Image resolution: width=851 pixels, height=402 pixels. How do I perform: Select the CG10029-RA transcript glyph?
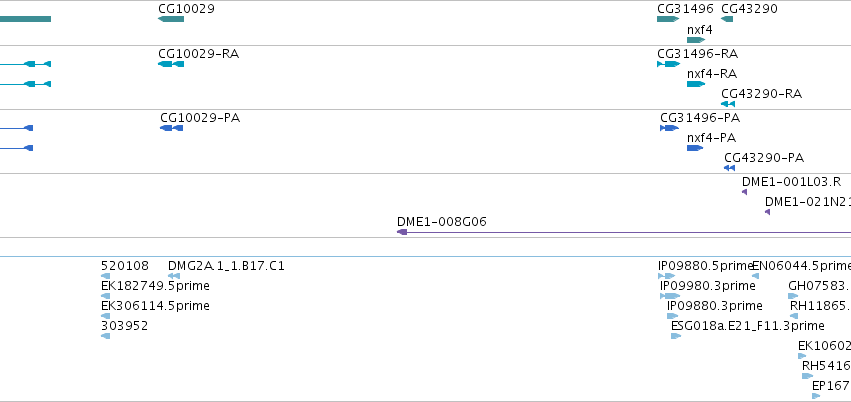tap(171, 64)
